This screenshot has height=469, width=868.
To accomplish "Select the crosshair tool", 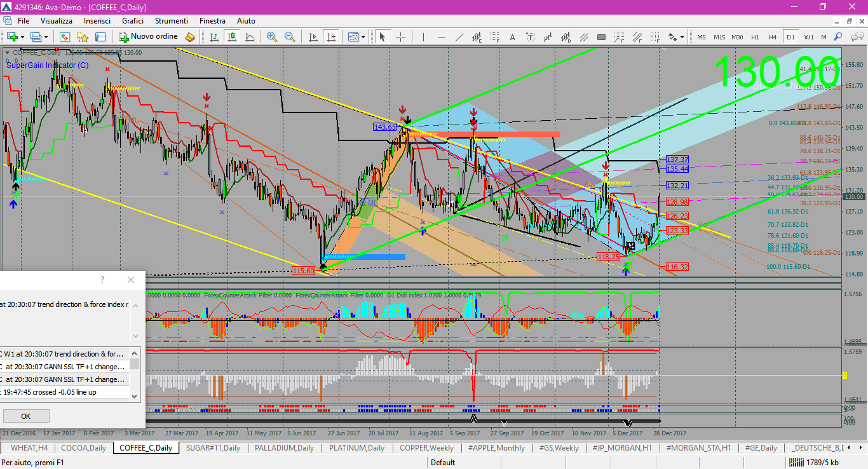I will 400,37.
